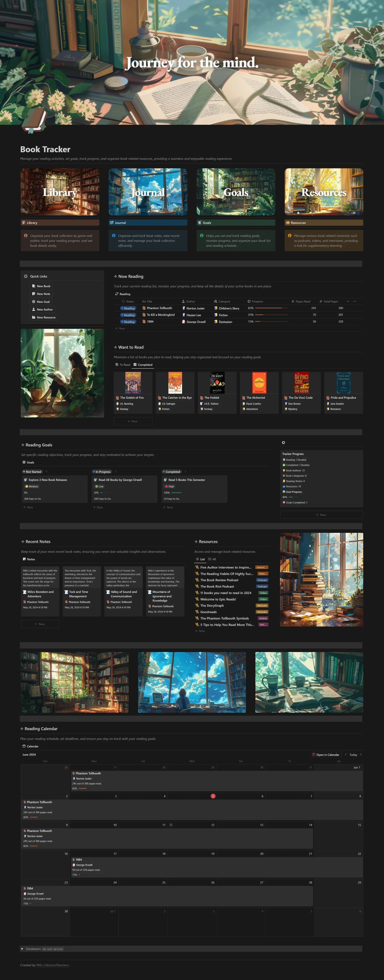Screen dimensions: 384x980
Task: Open The Goblet of Fire card
Action: [x=133, y=393]
